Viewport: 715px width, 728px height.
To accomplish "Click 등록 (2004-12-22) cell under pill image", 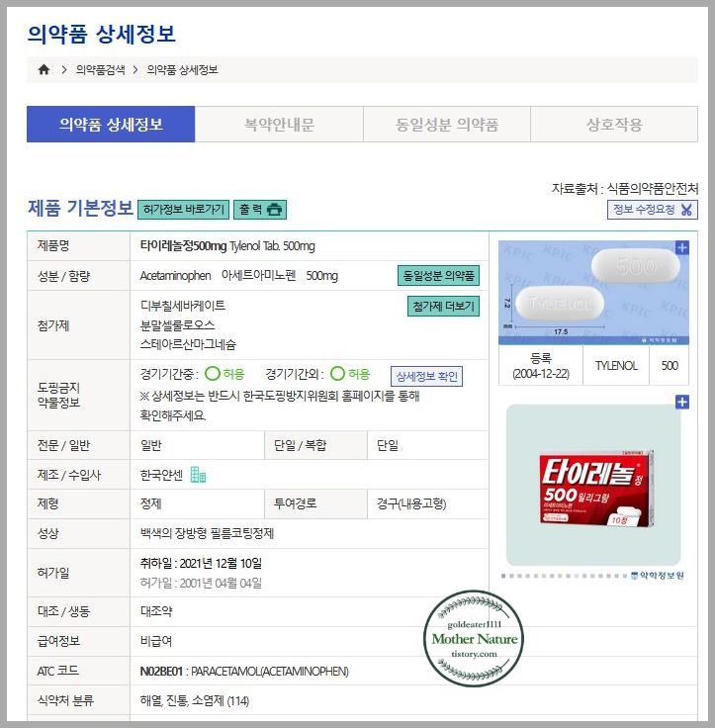I will coord(541,365).
